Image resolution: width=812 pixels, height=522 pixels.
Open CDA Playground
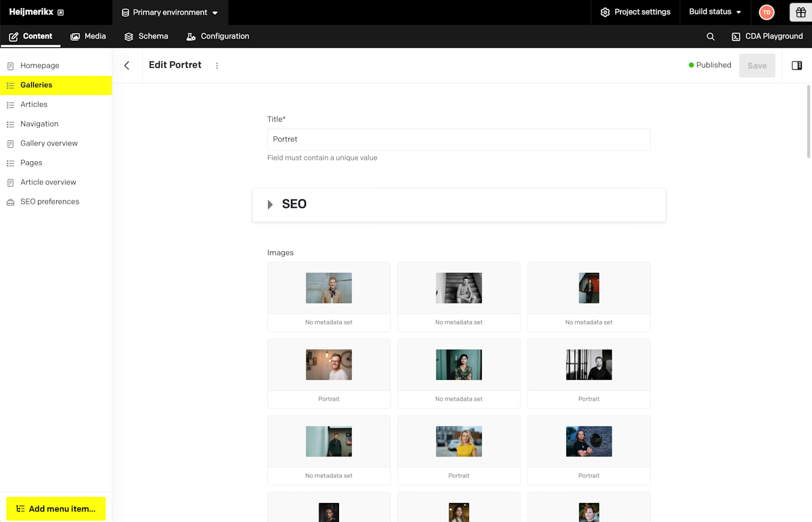click(767, 37)
